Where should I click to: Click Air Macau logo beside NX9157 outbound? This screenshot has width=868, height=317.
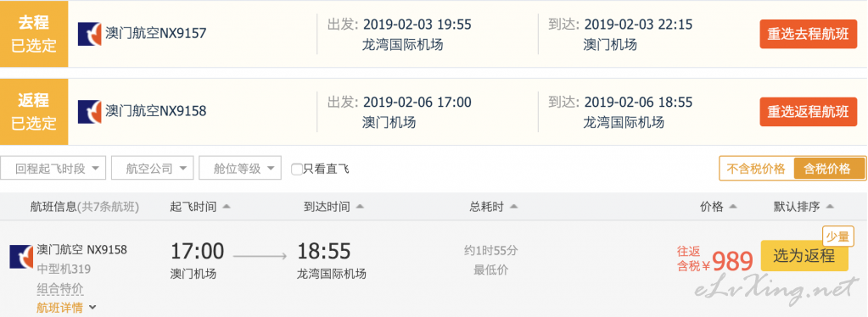(x=89, y=34)
